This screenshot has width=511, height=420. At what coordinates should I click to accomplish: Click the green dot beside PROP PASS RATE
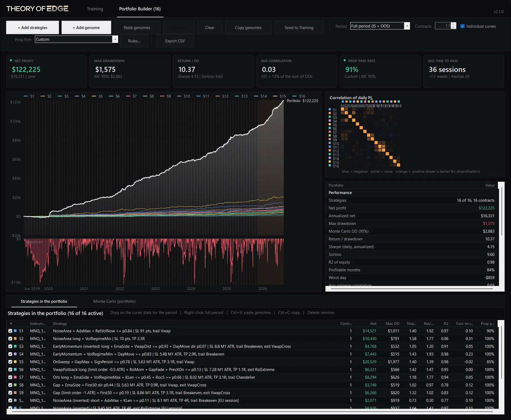click(x=345, y=60)
